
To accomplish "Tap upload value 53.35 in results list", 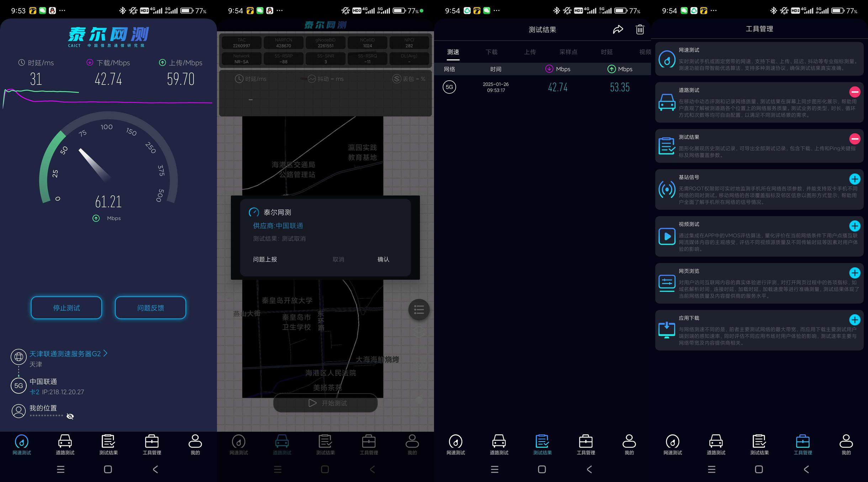I will pos(620,87).
